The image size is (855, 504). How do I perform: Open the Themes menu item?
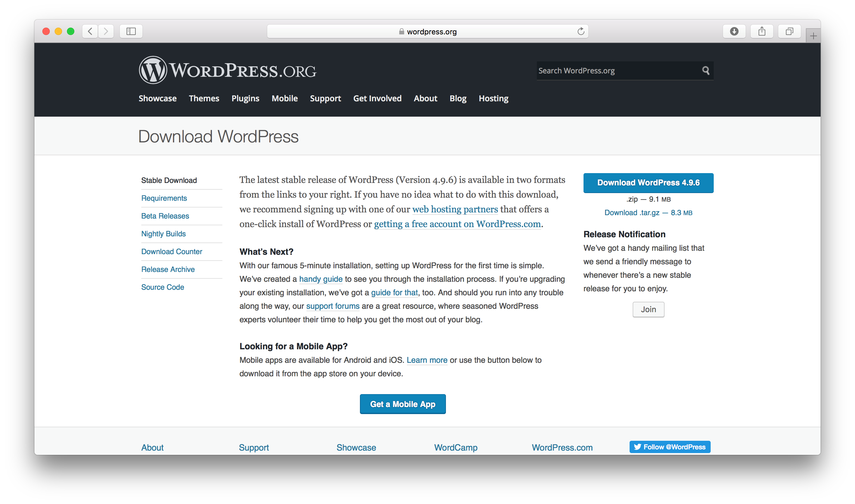coord(204,99)
